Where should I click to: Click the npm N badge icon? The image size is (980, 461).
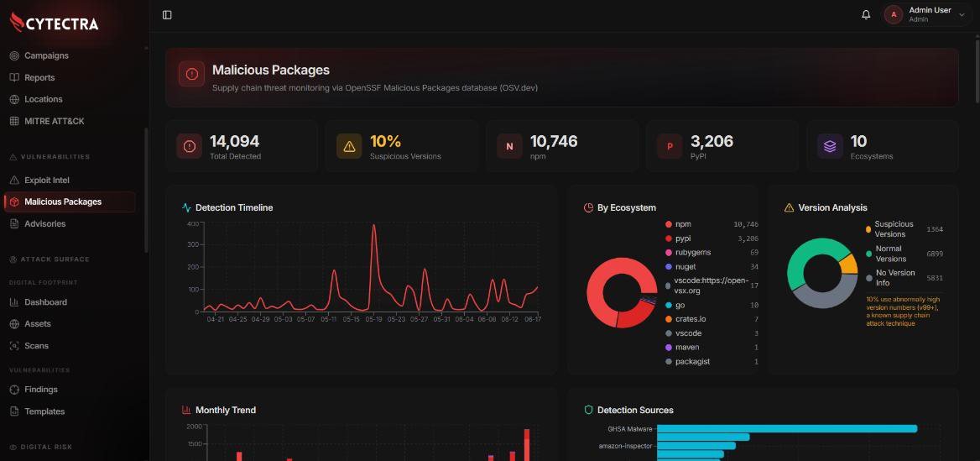[x=509, y=146]
